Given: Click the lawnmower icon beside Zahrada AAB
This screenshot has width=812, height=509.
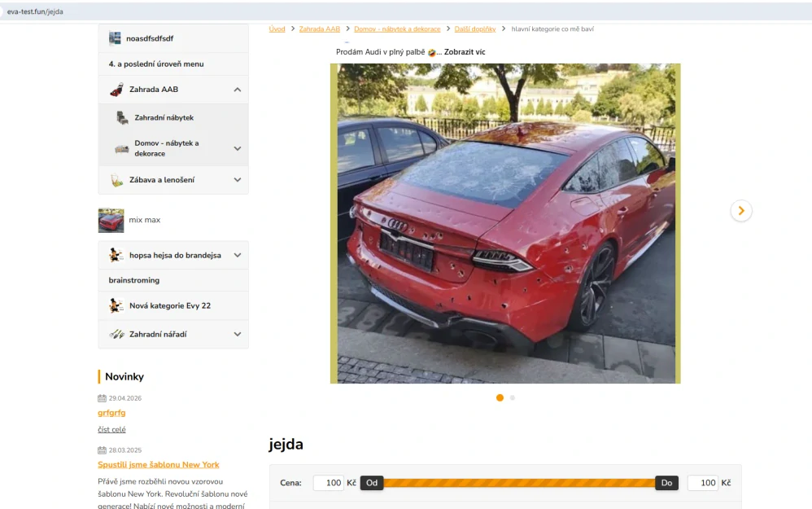Looking at the screenshot, I should pos(116,90).
